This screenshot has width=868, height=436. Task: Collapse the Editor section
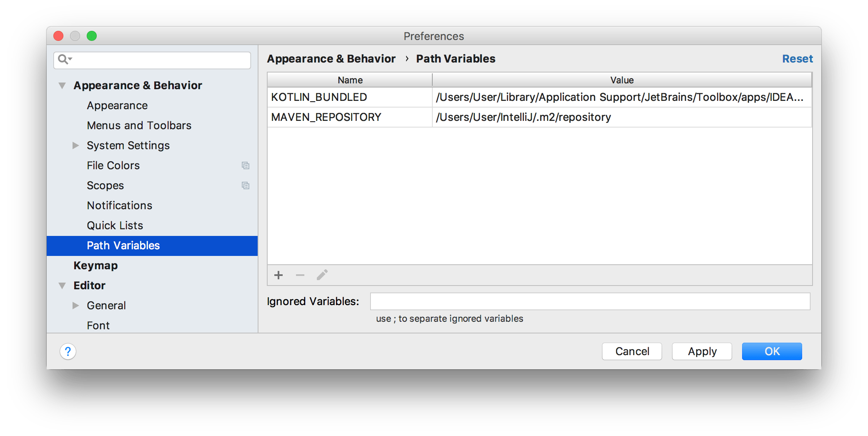click(62, 286)
